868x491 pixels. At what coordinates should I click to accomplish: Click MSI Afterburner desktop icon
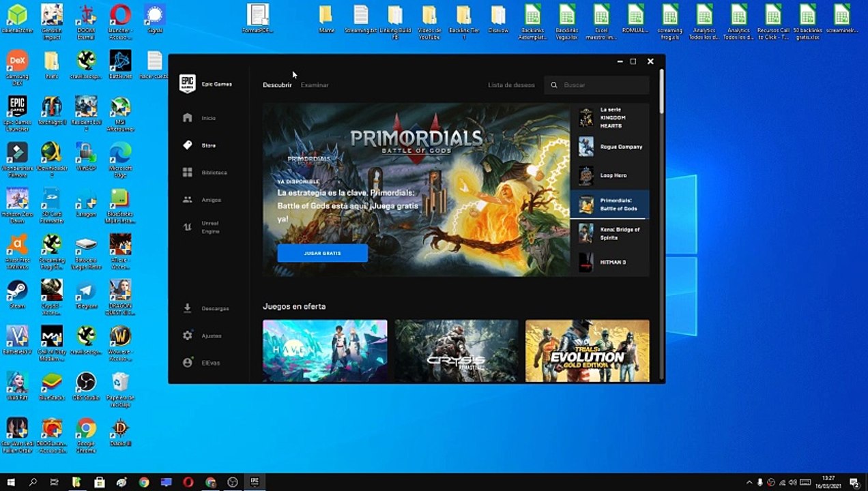121,113
